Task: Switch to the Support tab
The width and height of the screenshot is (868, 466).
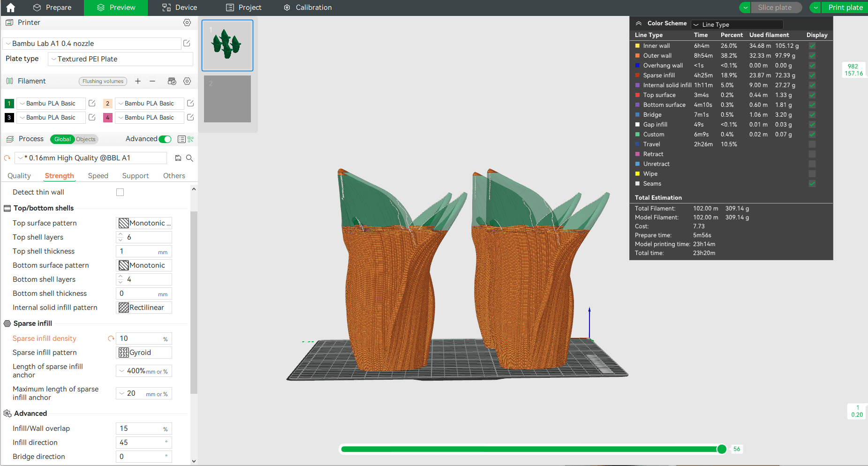Action: (x=136, y=176)
